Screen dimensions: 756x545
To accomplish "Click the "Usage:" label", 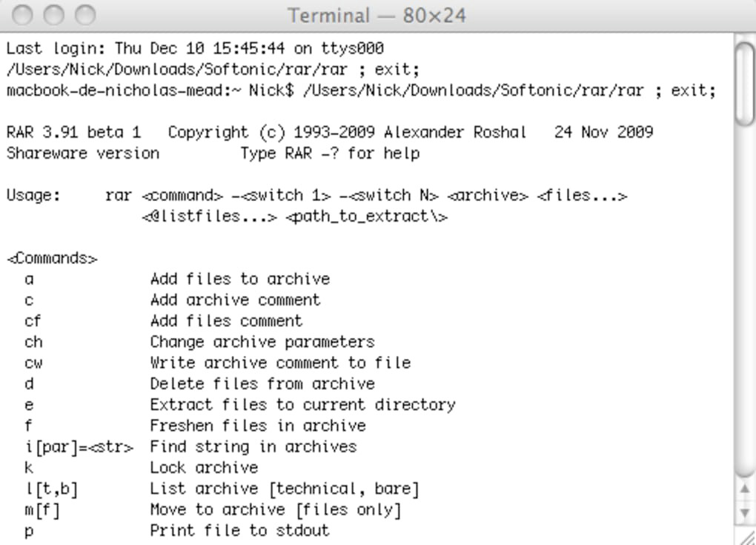I will point(33,196).
